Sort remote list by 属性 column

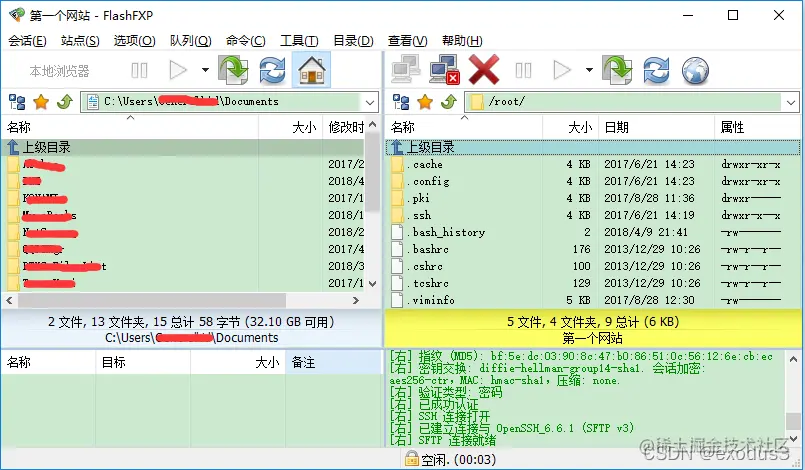[x=757, y=127]
